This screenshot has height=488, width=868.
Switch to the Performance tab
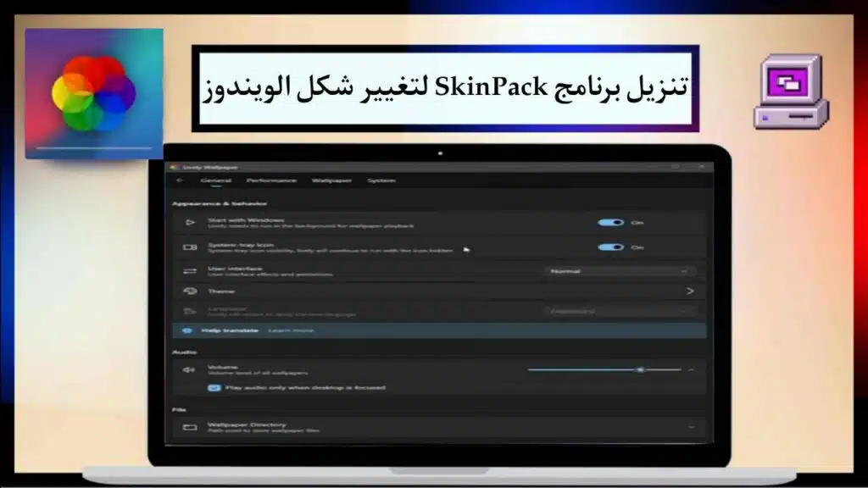click(271, 180)
